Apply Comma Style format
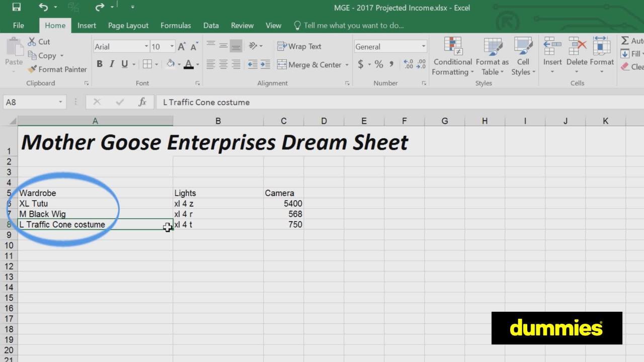The image size is (644, 362). [392, 64]
